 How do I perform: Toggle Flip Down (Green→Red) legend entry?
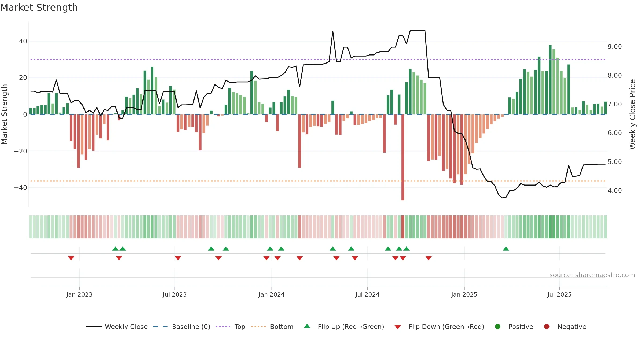click(439, 327)
